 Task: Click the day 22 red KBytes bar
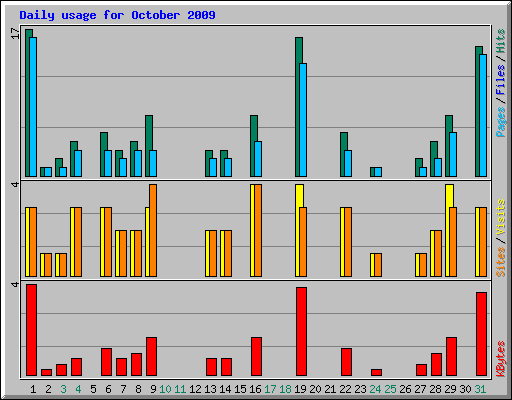(x=346, y=362)
